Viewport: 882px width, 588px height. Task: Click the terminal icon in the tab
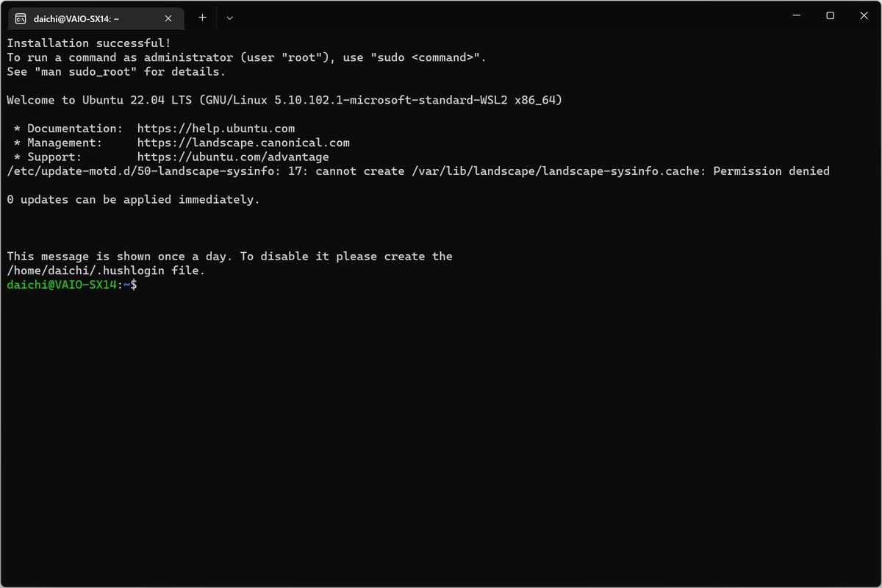[x=21, y=18]
